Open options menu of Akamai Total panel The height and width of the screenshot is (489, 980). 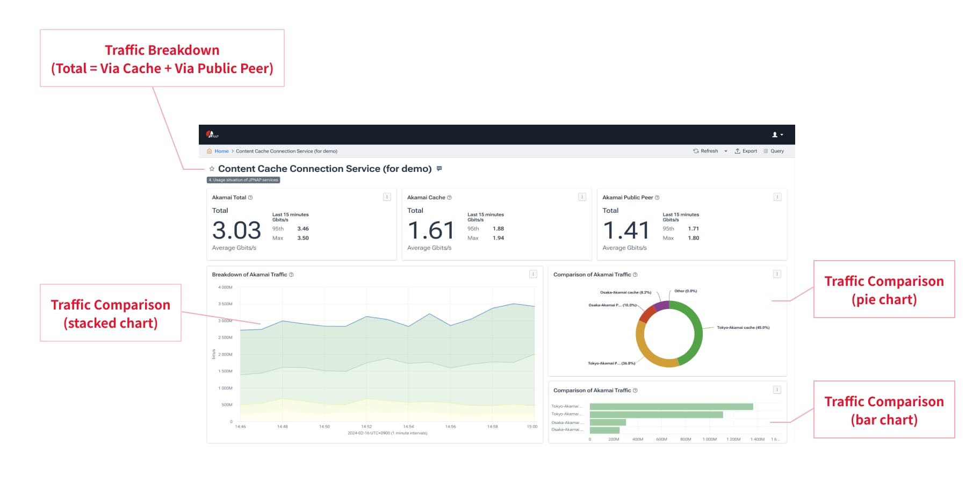(387, 197)
